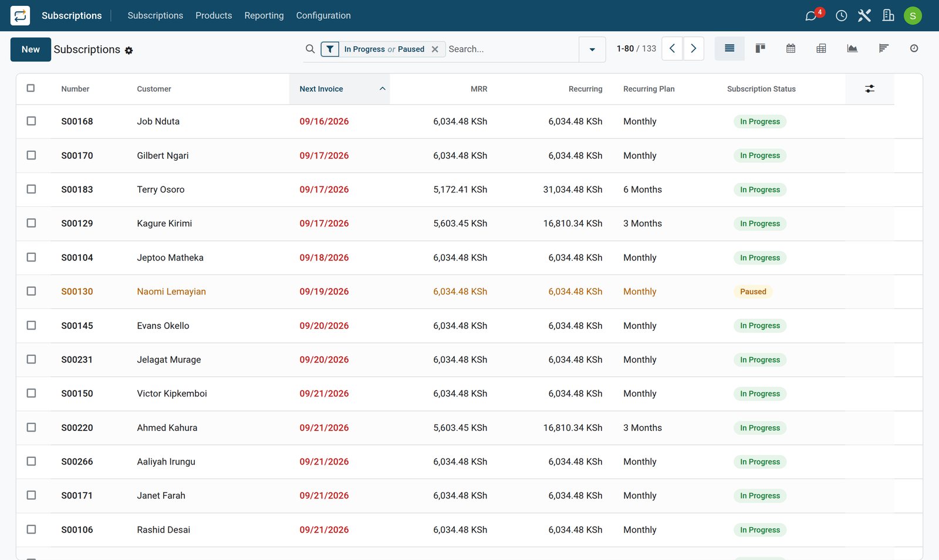Open the Reporting menu

264,16
